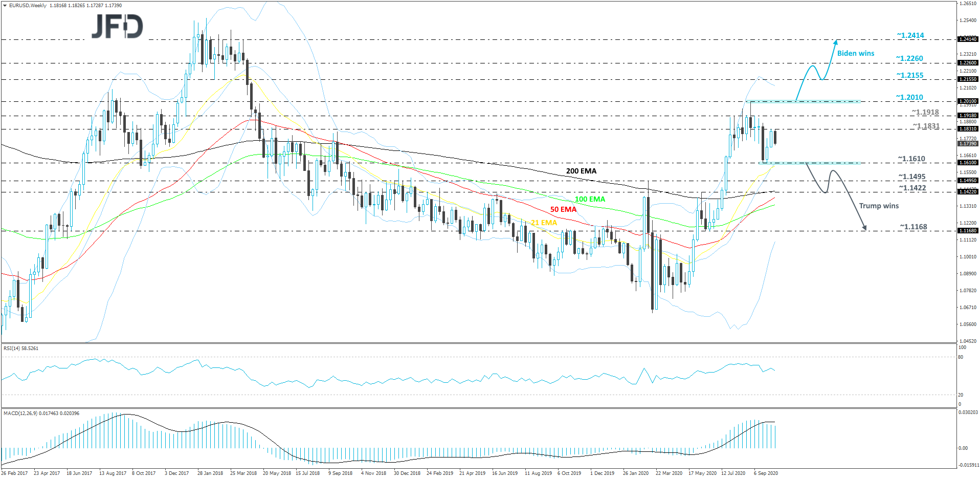Click the 21 EMA label

(544, 223)
